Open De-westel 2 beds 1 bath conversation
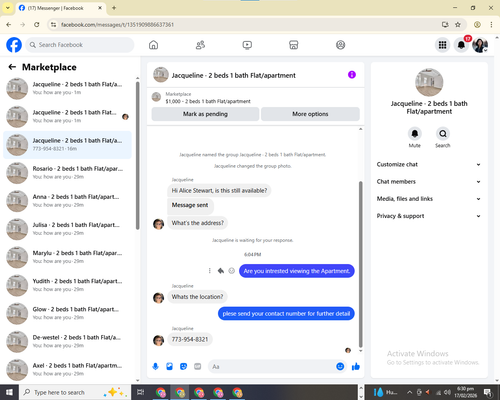 click(x=67, y=341)
